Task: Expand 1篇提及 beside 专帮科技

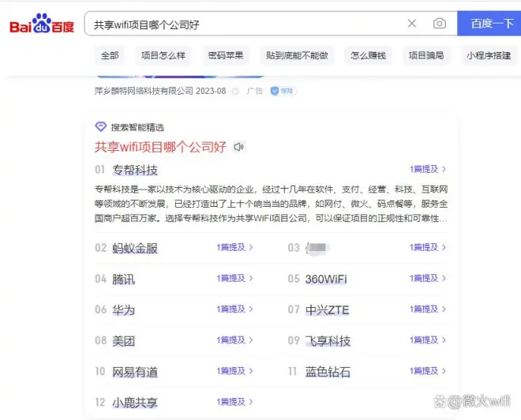Action: point(428,169)
